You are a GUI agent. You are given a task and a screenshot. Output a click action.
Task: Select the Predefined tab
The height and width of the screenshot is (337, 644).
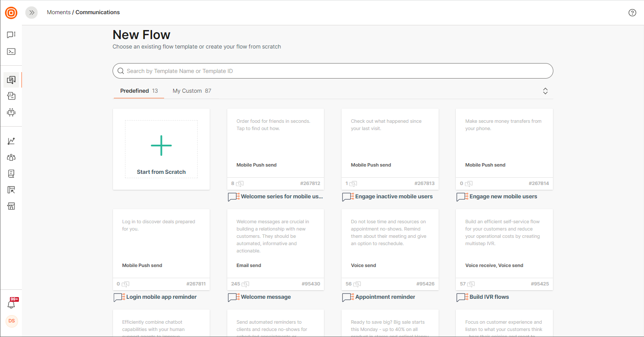(x=139, y=91)
